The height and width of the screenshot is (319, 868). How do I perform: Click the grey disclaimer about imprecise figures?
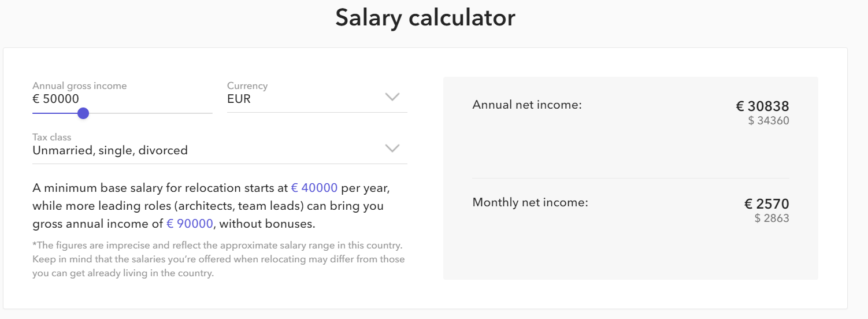click(x=218, y=259)
